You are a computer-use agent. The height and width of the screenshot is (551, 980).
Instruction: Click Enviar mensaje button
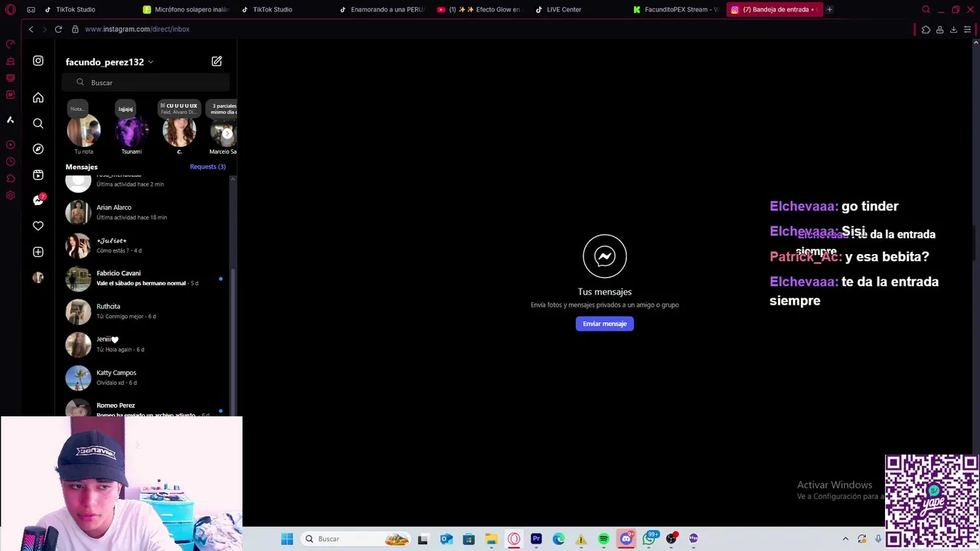[605, 324]
